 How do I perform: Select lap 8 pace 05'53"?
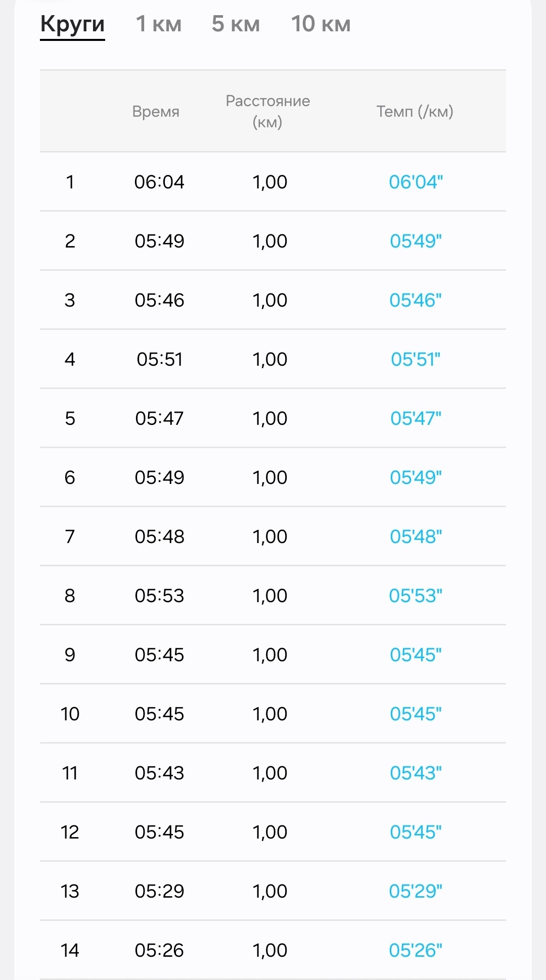click(416, 596)
